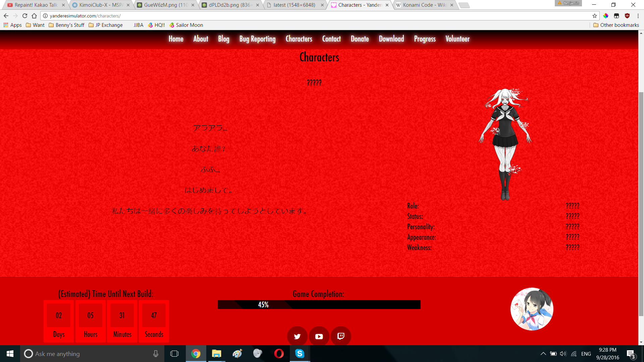Open File Explorer from the taskbar
This screenshot has width=644, height=362.
[x=217, y=354]
